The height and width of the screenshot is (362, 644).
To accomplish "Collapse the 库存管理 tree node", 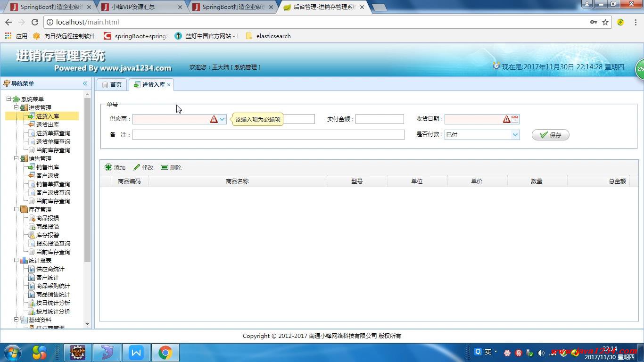I will click(x=16, y=210).
